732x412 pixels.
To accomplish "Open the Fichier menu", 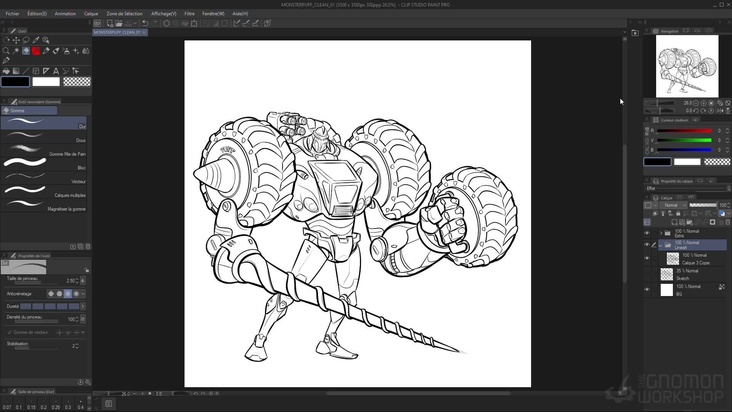I will [13, 14].
